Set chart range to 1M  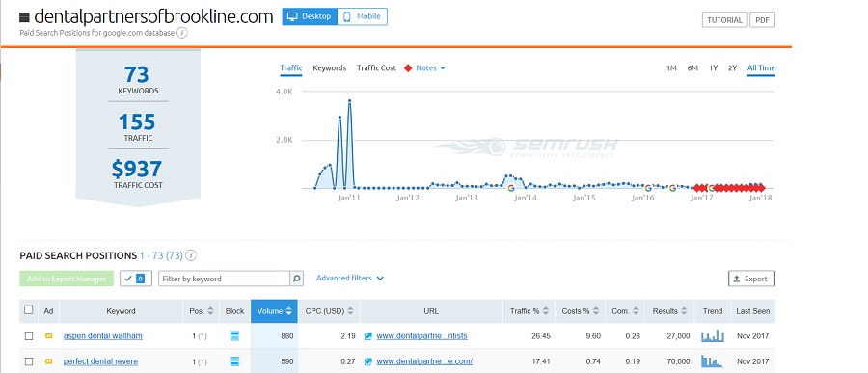[671, 68]
